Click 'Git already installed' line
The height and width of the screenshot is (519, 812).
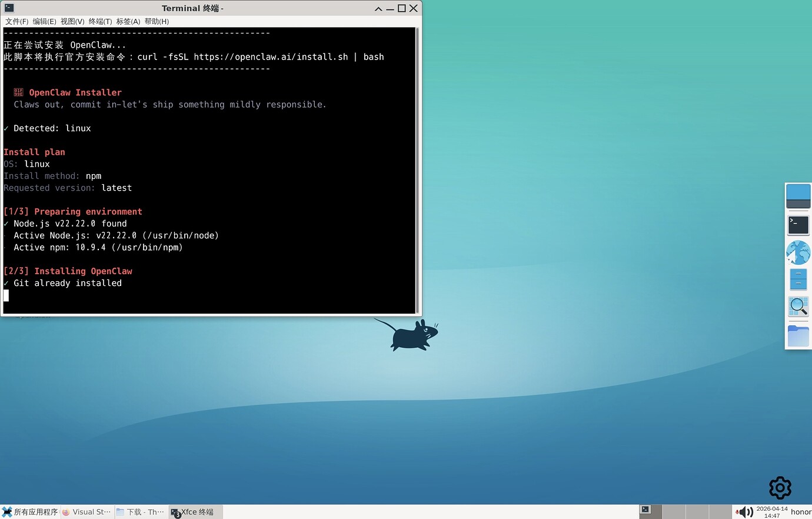coord(63,283)
